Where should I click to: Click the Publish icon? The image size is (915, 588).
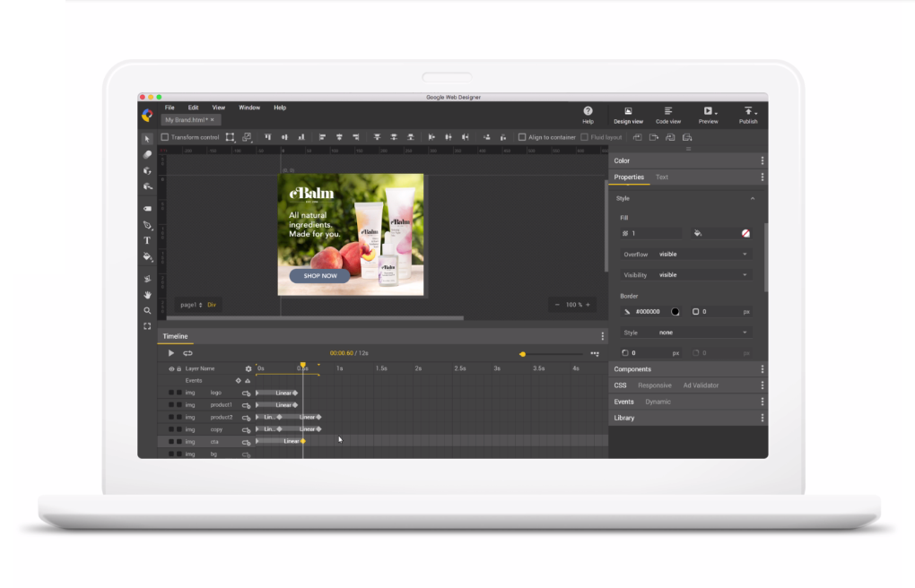748,111
